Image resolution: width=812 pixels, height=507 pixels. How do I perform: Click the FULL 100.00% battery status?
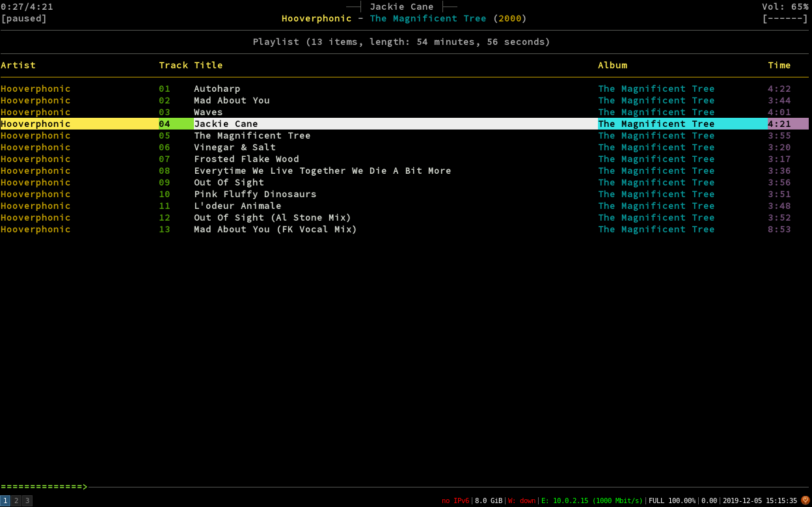tap(672, 500)
